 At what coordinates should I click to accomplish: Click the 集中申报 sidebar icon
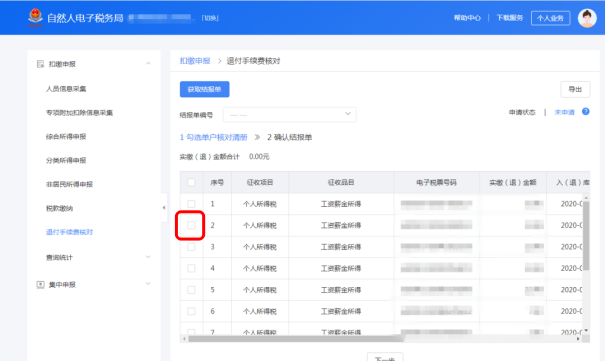40,284
